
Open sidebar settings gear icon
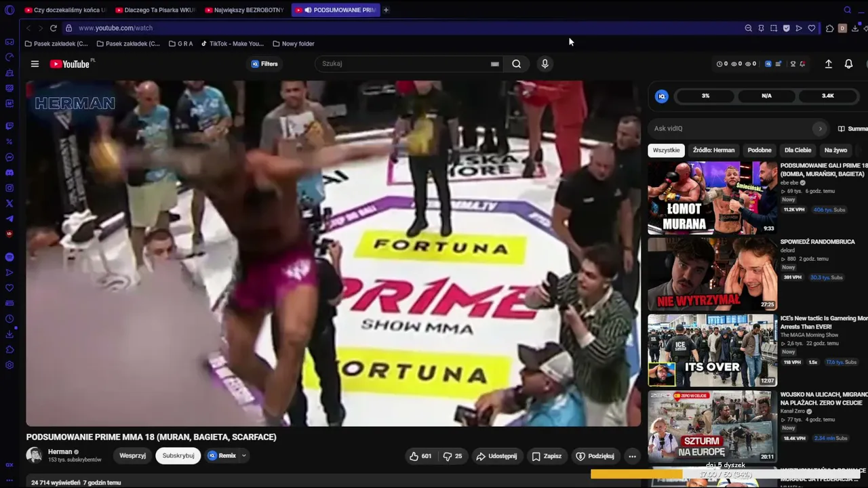click(9, 365)
